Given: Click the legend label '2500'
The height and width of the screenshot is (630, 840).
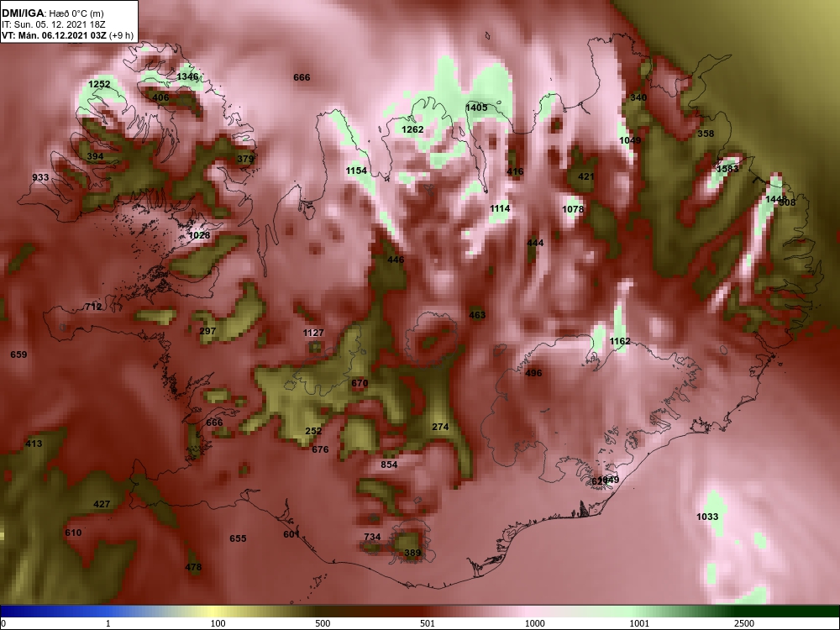Looking at the screenshot, I should coord(744,623).
